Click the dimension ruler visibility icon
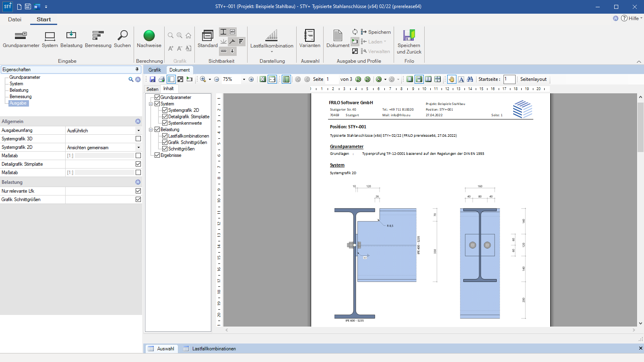Screen dimensions: 644x362 [x=223, y=51]
